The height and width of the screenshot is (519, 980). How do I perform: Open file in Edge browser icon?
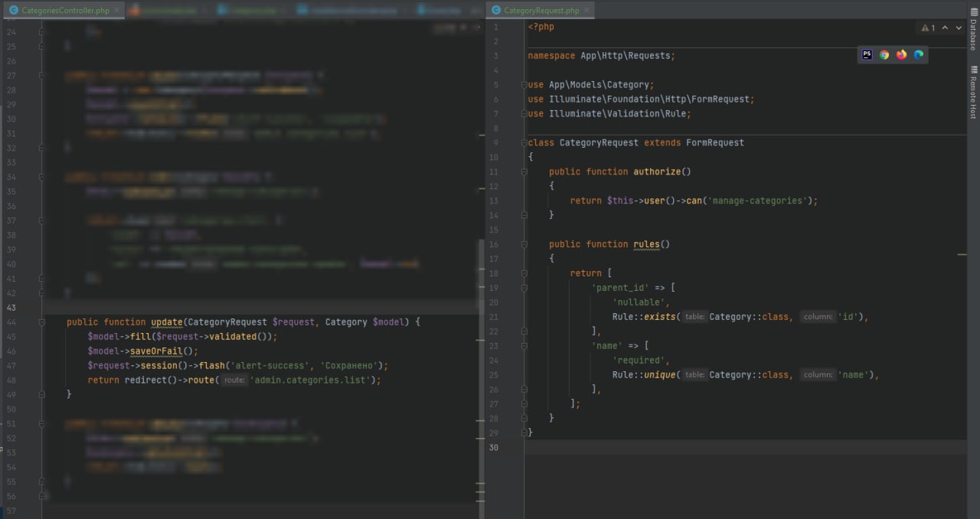(x=918, y=54)
